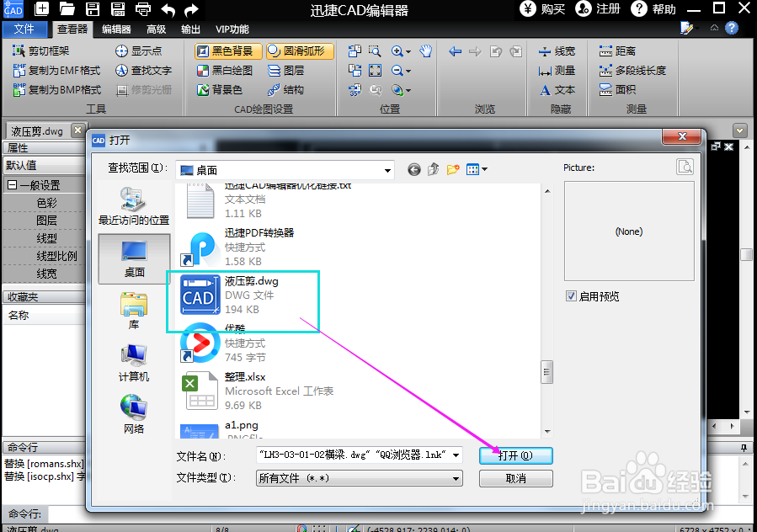Switch to the 编辑器 tab
The width and height of the screenshot is (757, 532).
[x=116, y=29]
